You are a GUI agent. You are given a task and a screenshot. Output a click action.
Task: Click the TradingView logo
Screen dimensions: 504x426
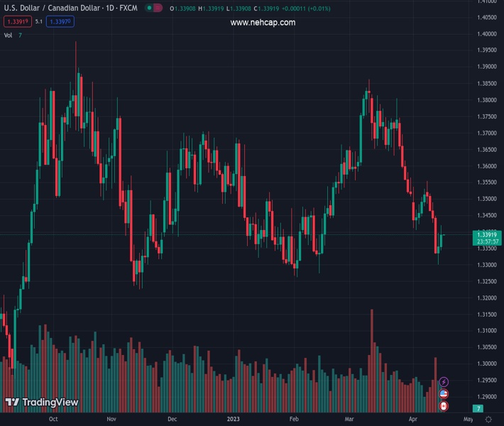[41, 403]
